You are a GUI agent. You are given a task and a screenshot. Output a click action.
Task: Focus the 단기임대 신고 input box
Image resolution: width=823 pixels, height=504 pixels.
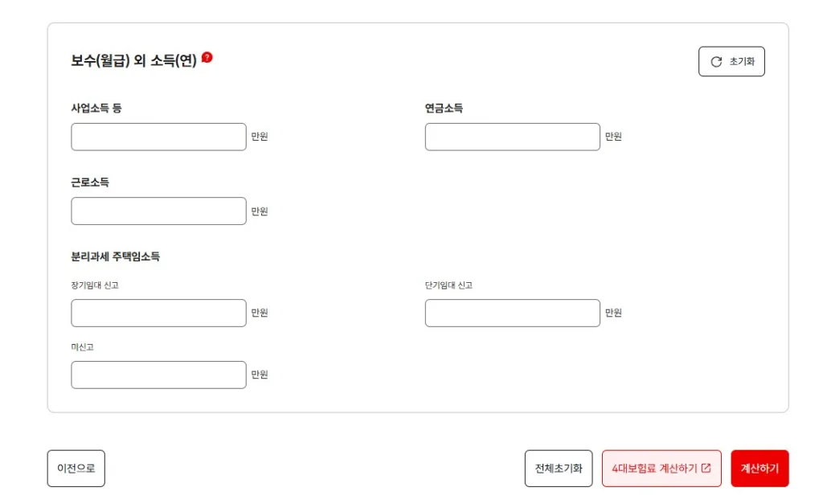(x=512, y=313)
